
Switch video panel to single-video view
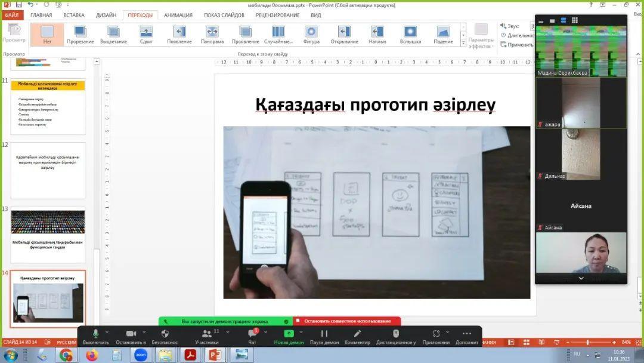click(x=552, y=20)
